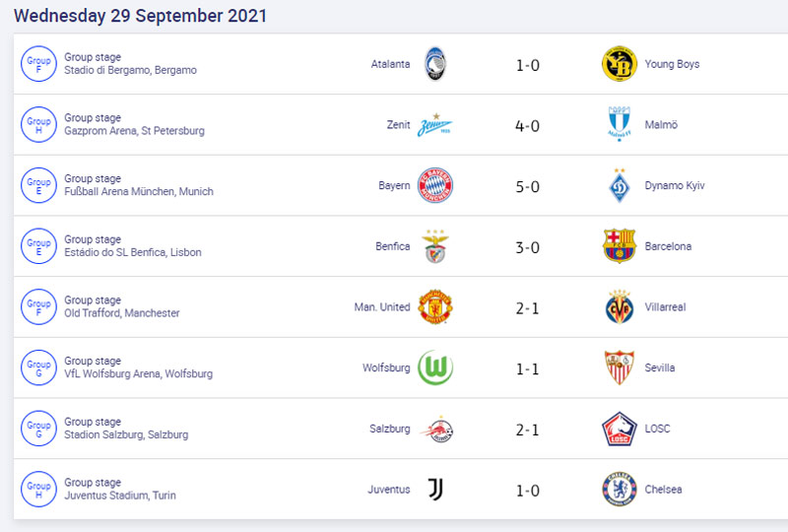788x532 pixels.
Task: Select the Manchester United badge
Action: pyautogui.click(x=435, y=306)
